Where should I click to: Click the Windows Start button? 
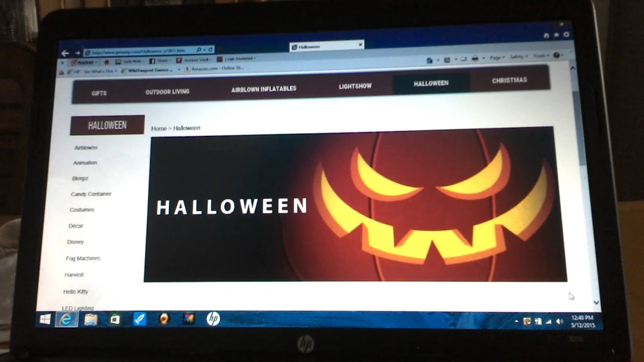(x=45, y=319)
